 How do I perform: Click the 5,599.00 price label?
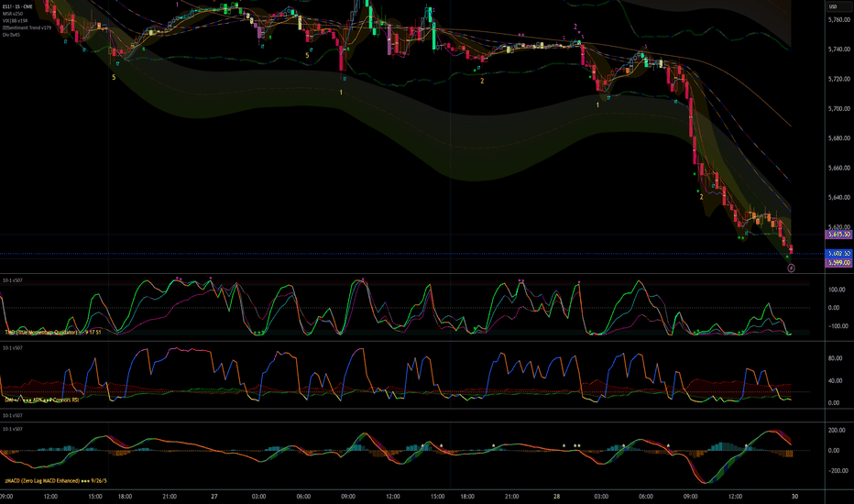[x=838, y=263]
